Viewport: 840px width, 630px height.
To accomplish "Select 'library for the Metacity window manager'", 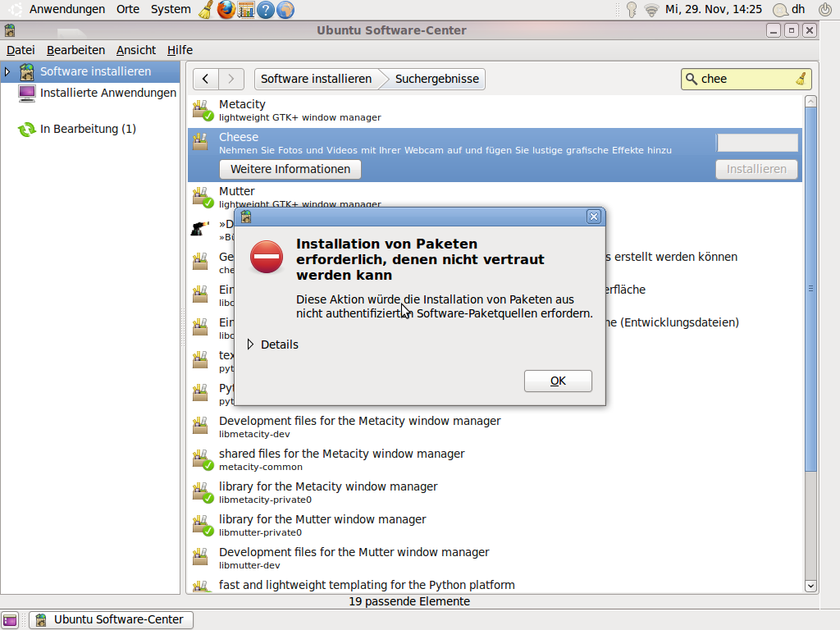I will (495, 492).
